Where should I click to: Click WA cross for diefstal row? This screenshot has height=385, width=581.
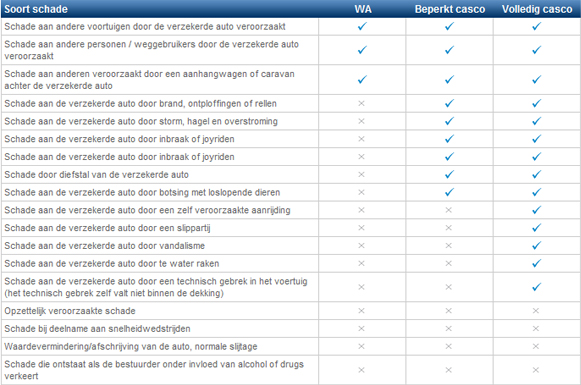361,174
